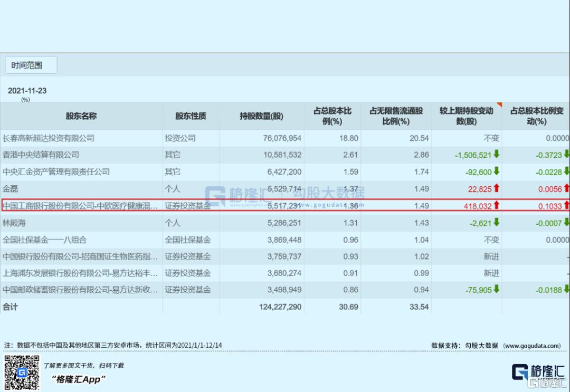Click green down arrow beside -92,600
Viewport: 570px width, 392px height.
click(x=497, y=171)
